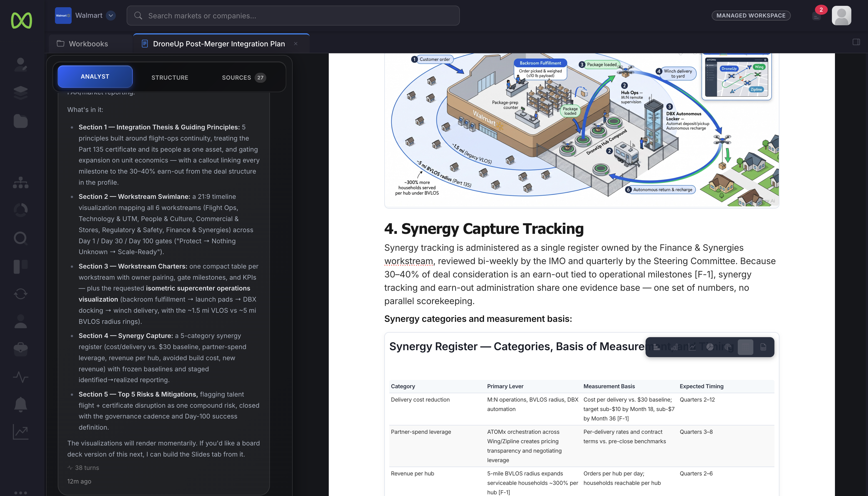
Task: Open the activity pulse sidebar icon
Action: [x=21, y=377]
